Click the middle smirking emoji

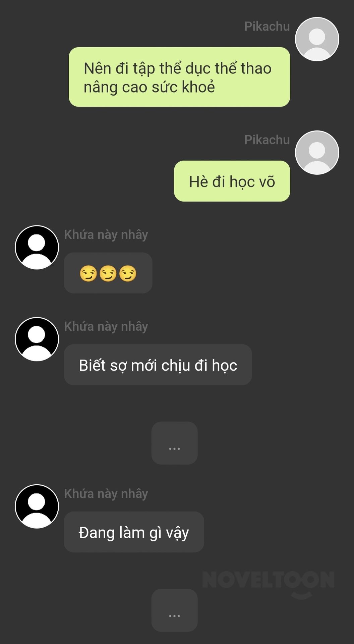108,273
